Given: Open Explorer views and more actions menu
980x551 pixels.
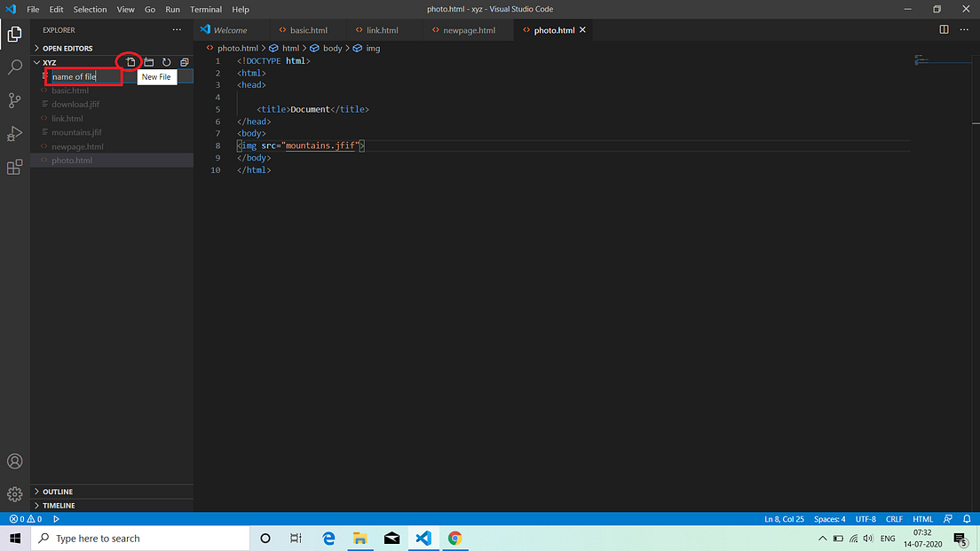Looking at the screenshot, I should click(177, 30).
